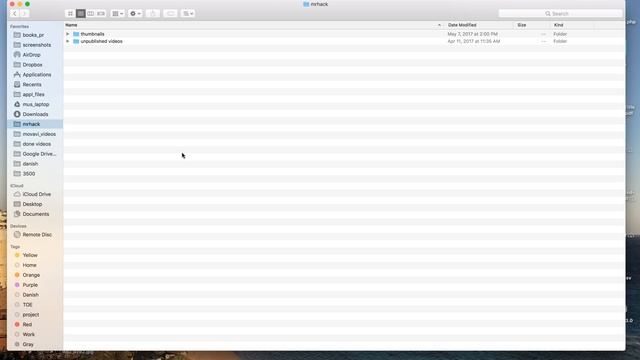This screenshot has height=360, width=640.
Task: Filter by the Danish tag
Action: [35, 295]
